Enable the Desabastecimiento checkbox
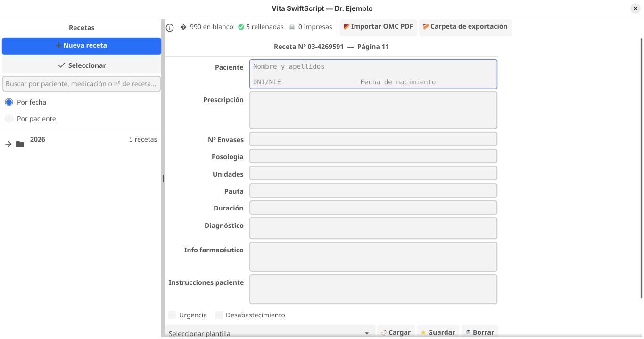Viewport: 644px width, 339px height. (x=219, y=315)
